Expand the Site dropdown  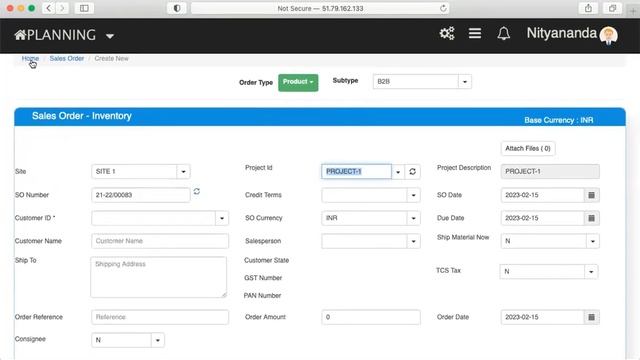point(183,171)
